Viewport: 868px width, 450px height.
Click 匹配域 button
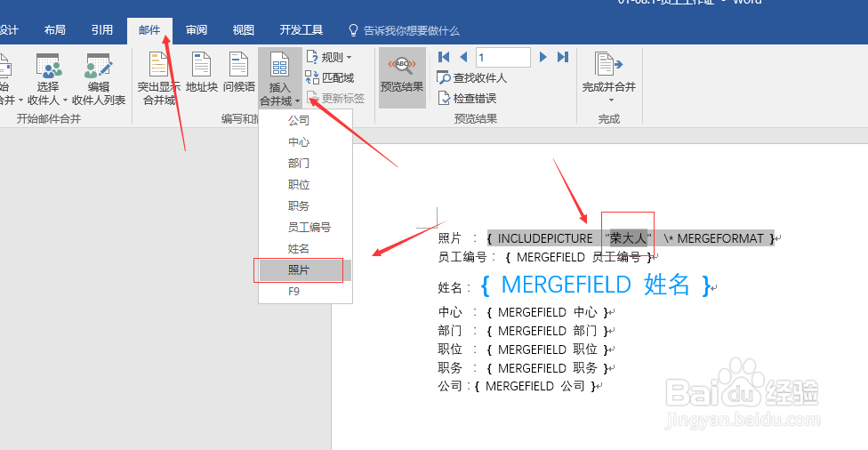330,78
